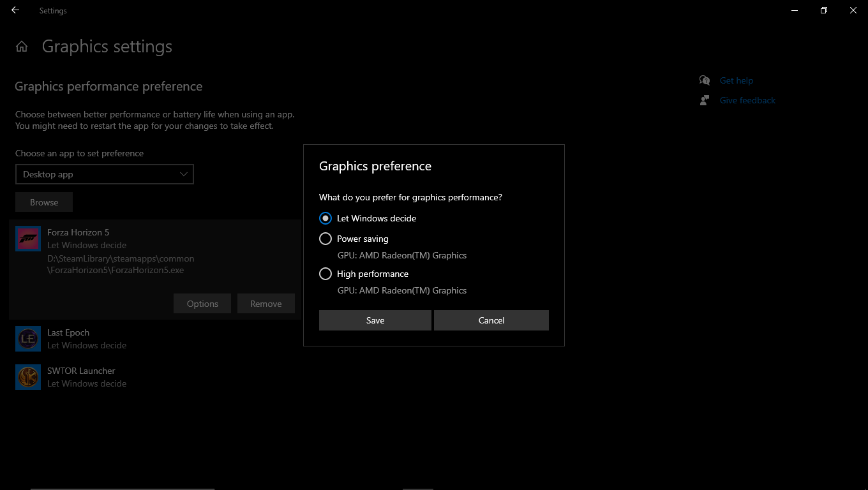868x490 pixels.
Task: Select the Let Windows decide radio button
Action: coord(325,218)
